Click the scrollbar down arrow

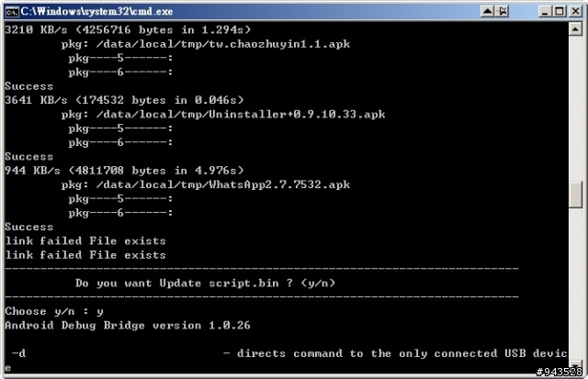575,364
